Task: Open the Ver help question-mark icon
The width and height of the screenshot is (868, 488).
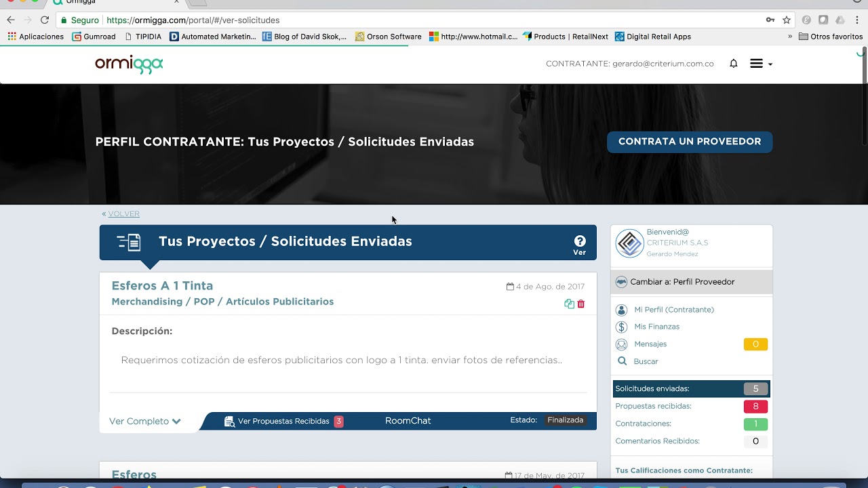Action: click(x=580, y=241)
